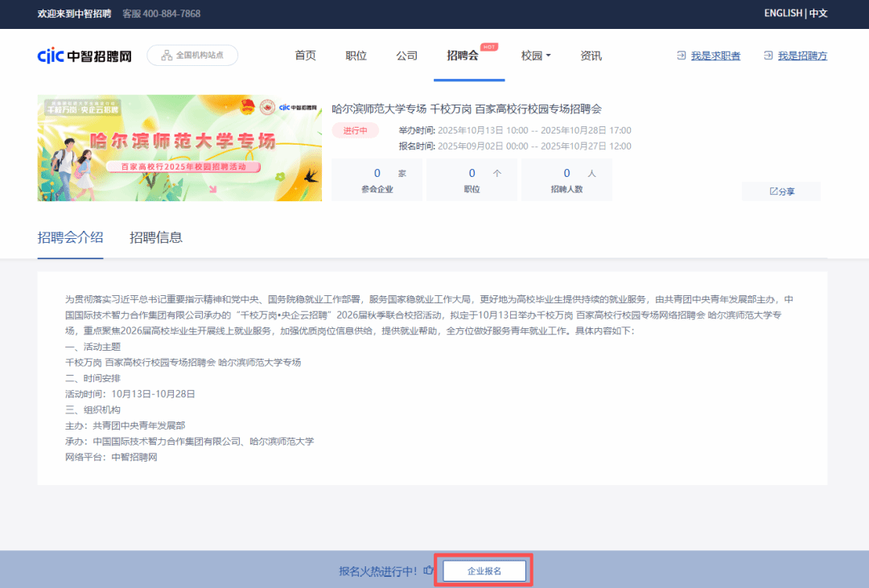Click the CIIC 中智招聘网 logo

pyautogui.click(x=84, y=56)
